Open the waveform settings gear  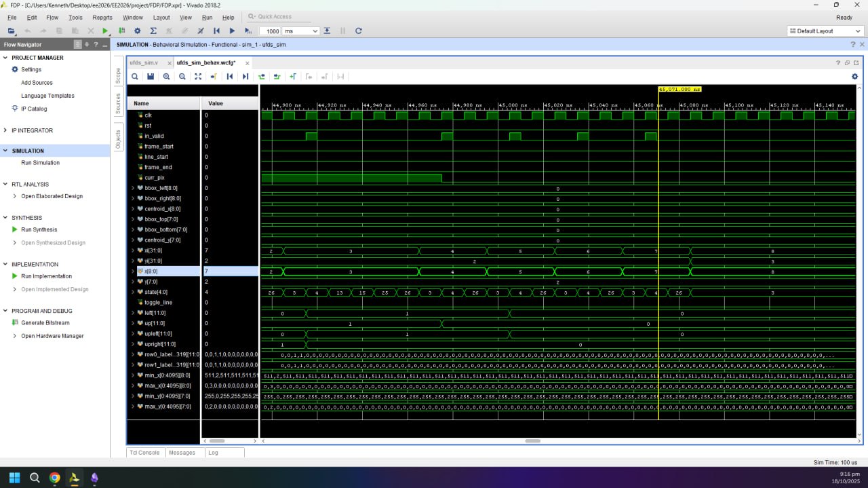click(x=854, y=77)
